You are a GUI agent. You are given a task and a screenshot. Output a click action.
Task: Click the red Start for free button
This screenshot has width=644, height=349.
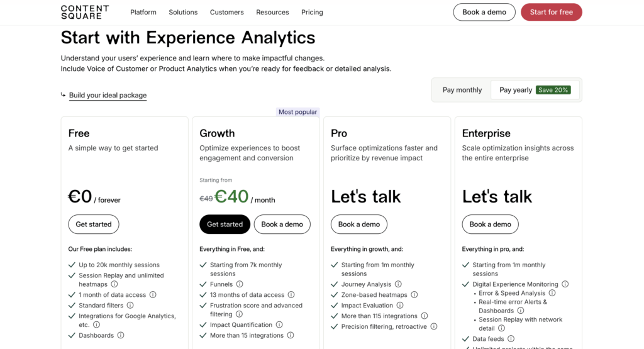click(x=552, y=12)
